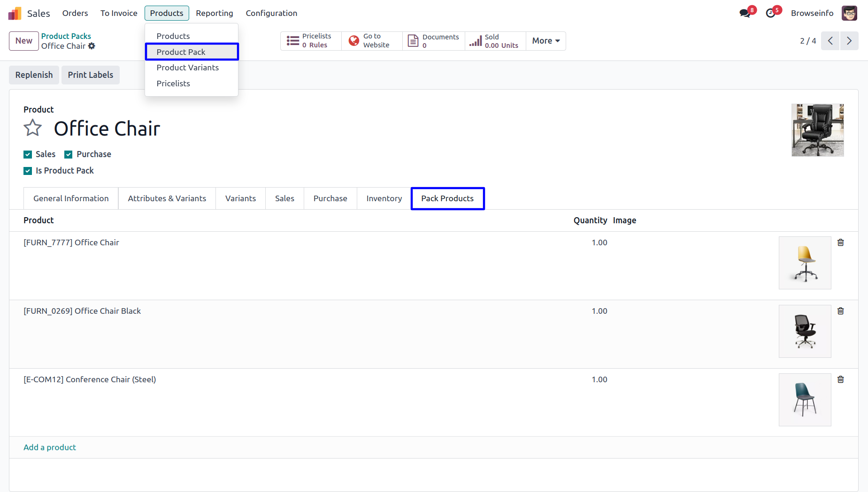
Task: Select Product Variants from the dropdown menu
Action: [x=187, y=68]
